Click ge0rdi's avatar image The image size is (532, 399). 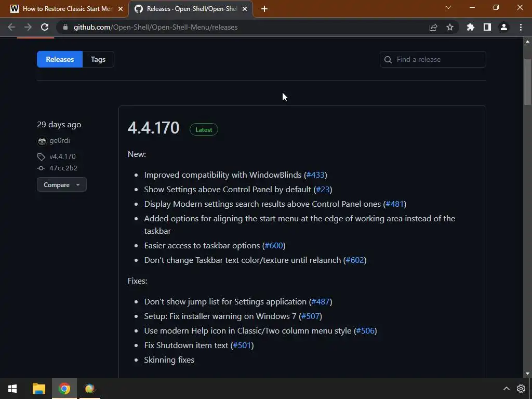point(42,141)
